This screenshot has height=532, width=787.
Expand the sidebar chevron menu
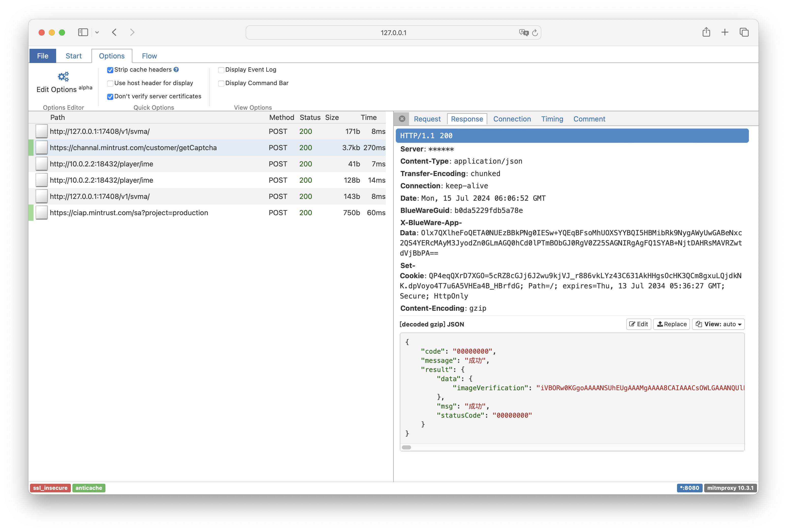97,33
